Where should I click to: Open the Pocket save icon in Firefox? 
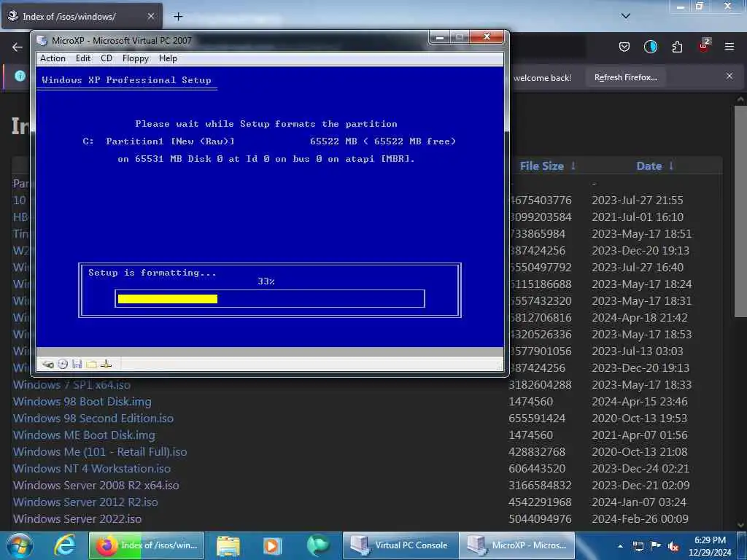624,47
